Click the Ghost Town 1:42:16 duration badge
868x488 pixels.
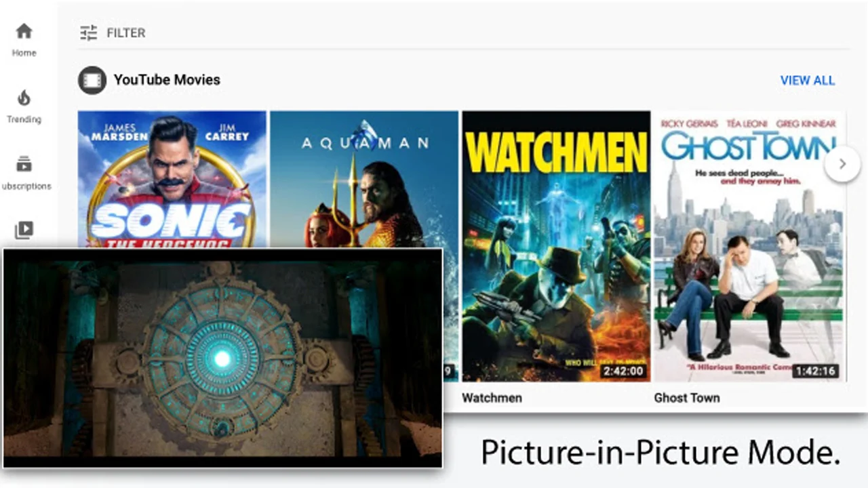(815, 371)
